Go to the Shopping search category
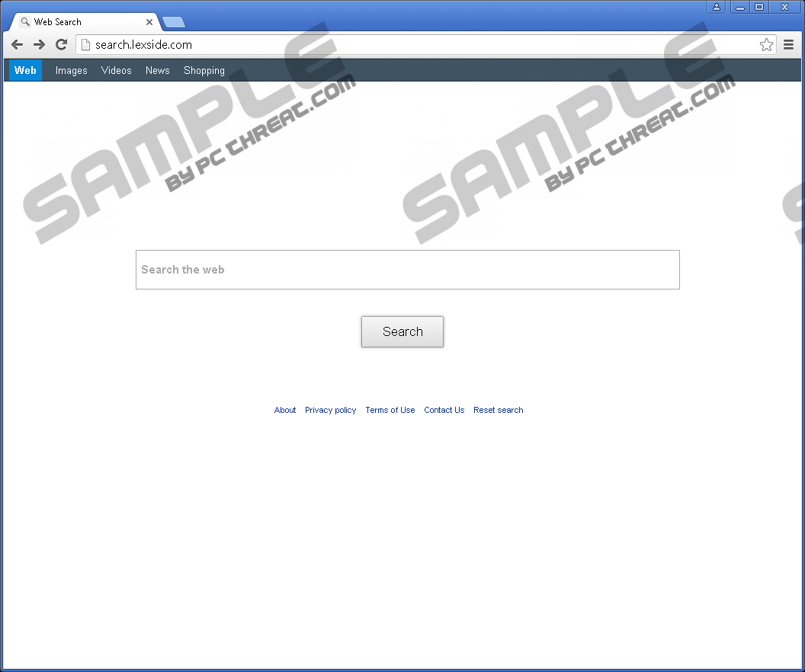The height and width of the screenshot is (672, 805). (x=204, y=70)
